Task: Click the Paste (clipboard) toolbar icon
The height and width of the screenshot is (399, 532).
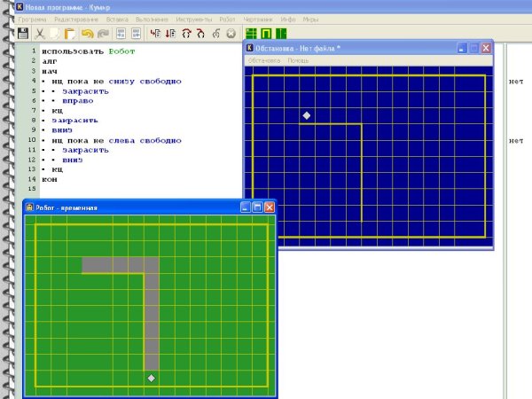Action: click(70, 33)
